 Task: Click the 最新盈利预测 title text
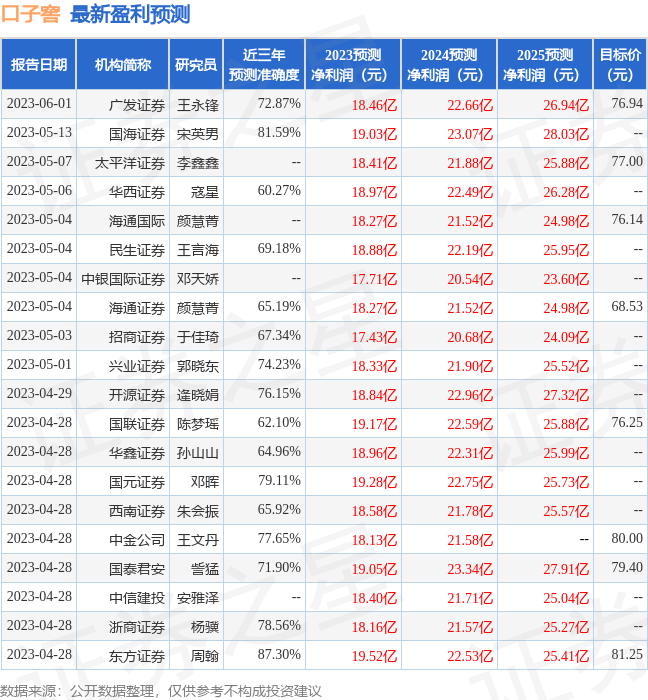tap(130, 14)
